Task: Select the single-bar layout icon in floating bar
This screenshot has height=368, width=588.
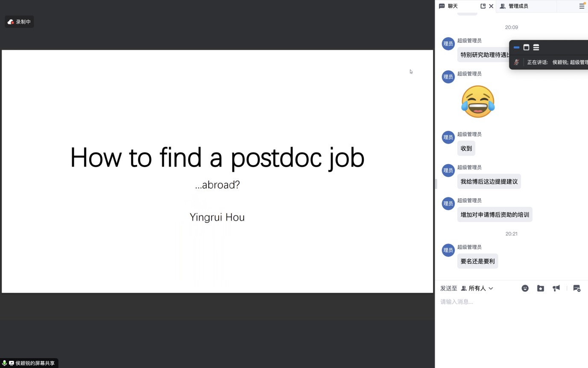Action: pyautogui.click(x=516, y=47)
